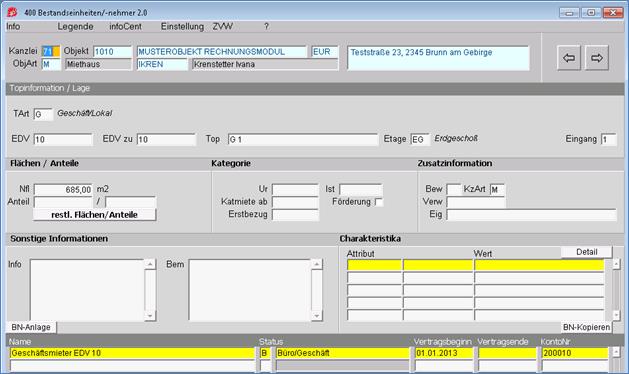
Task: Click the Ist category field
Action: [x=361, y=189]
